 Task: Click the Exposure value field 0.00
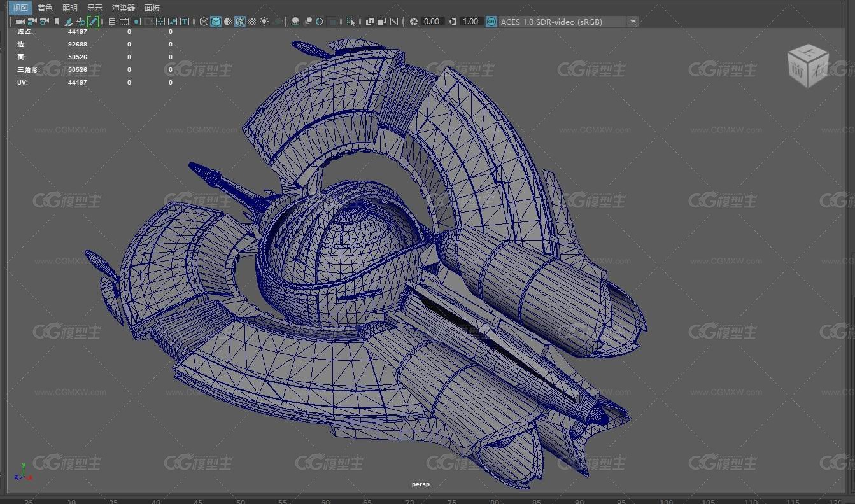(432, 22)
